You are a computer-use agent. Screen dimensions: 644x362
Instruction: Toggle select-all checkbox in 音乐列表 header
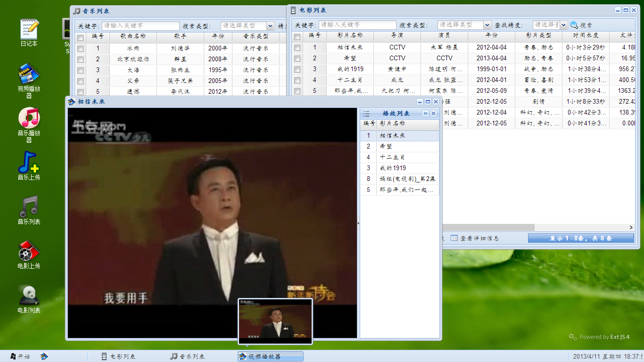click(80, 38)
